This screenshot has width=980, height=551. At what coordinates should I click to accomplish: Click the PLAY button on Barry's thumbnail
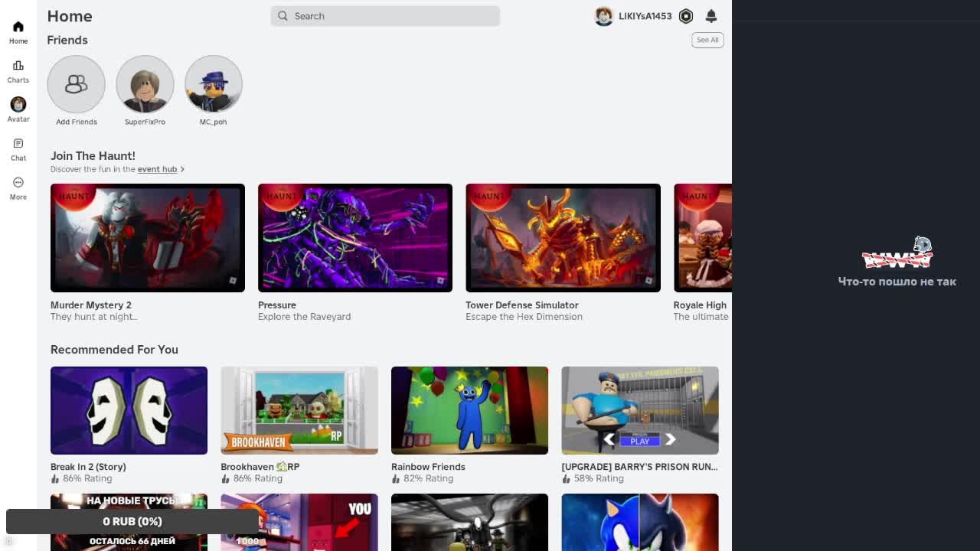click(x=639, y=440)
